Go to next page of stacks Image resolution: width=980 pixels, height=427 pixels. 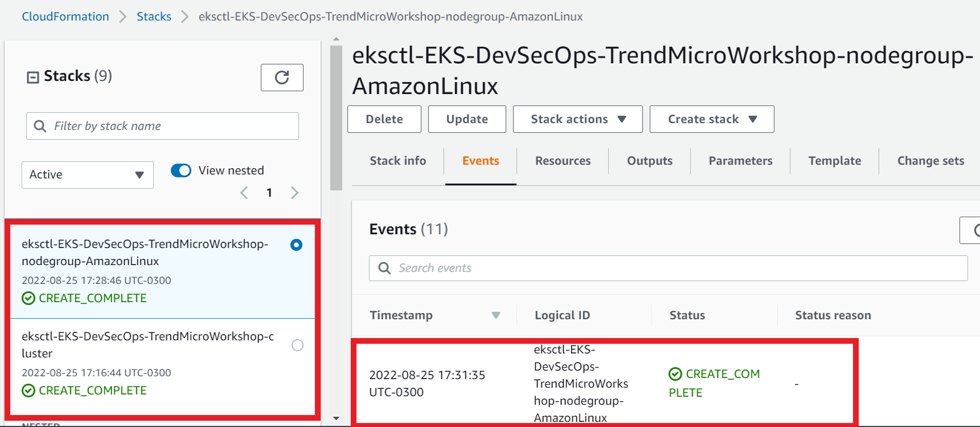click(294, 193)
